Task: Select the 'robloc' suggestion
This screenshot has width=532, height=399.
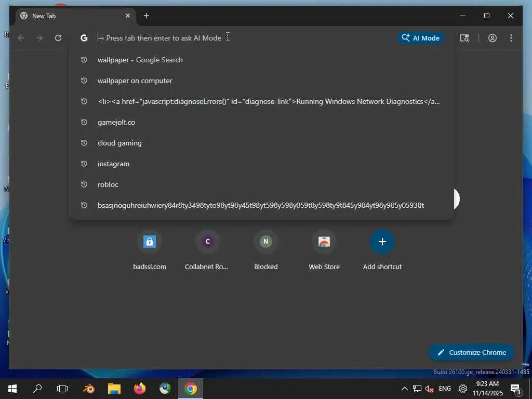Action: coord(261,184)
